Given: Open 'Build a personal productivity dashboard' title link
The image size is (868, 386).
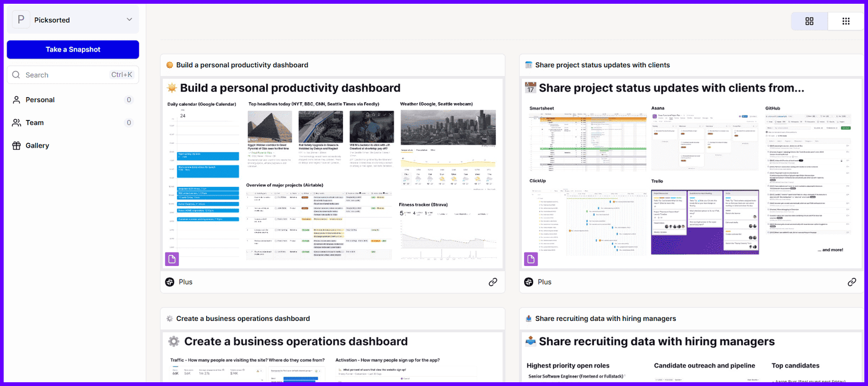Looking at the screenshot, I should click(x=242, y=65).
